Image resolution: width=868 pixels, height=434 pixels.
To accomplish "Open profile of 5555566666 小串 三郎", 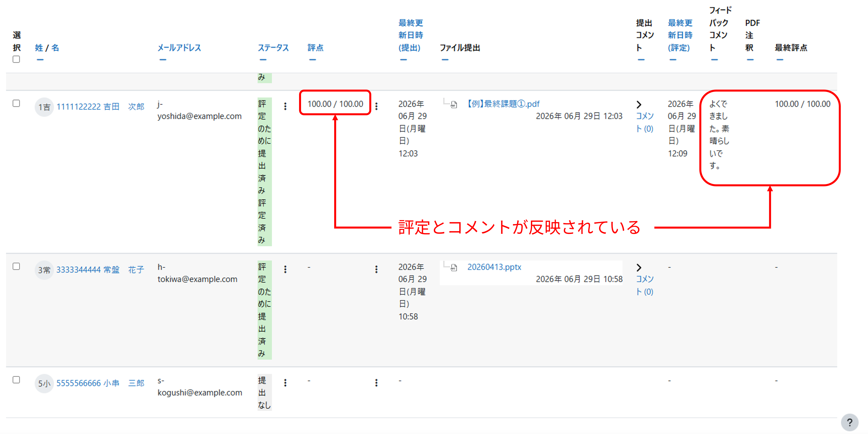I will pyautogui.click(x=100, y=383).
